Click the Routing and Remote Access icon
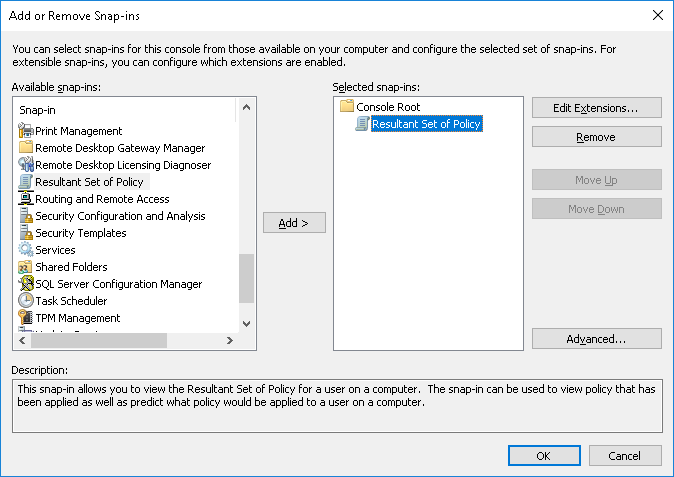 click(x=26, y=199)
